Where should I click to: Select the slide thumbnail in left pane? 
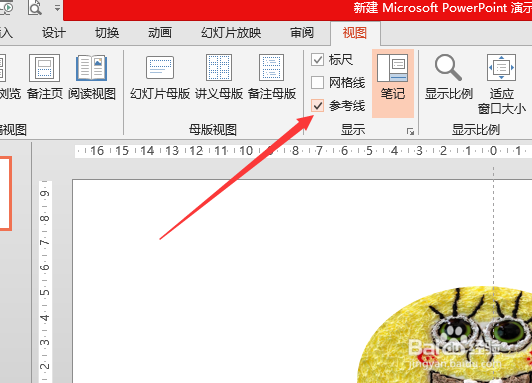point(5,194)
